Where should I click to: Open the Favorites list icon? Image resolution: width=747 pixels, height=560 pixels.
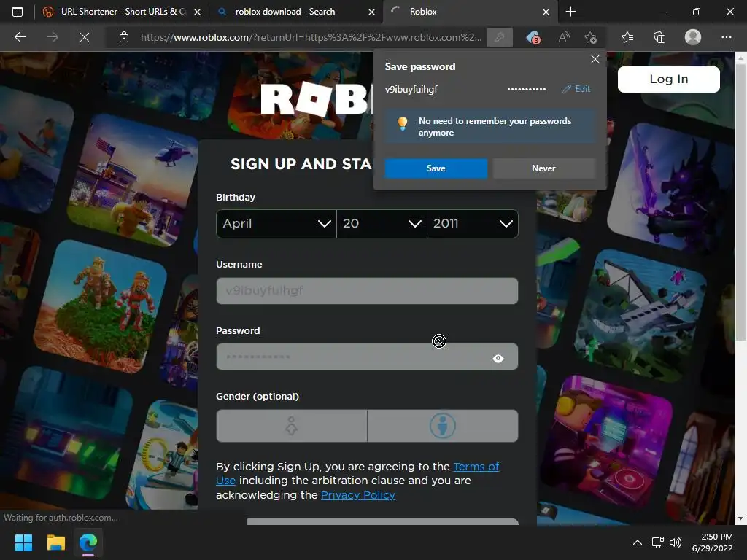coord(627,37)
